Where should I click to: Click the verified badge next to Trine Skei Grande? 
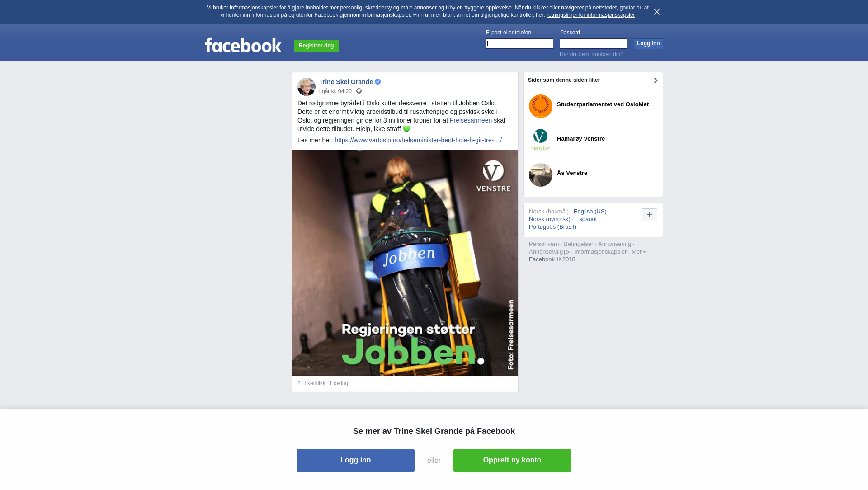tap(378, 82)
